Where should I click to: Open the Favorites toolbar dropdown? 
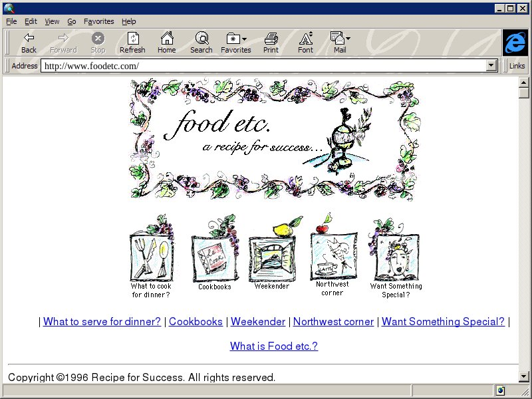(236, 43)
